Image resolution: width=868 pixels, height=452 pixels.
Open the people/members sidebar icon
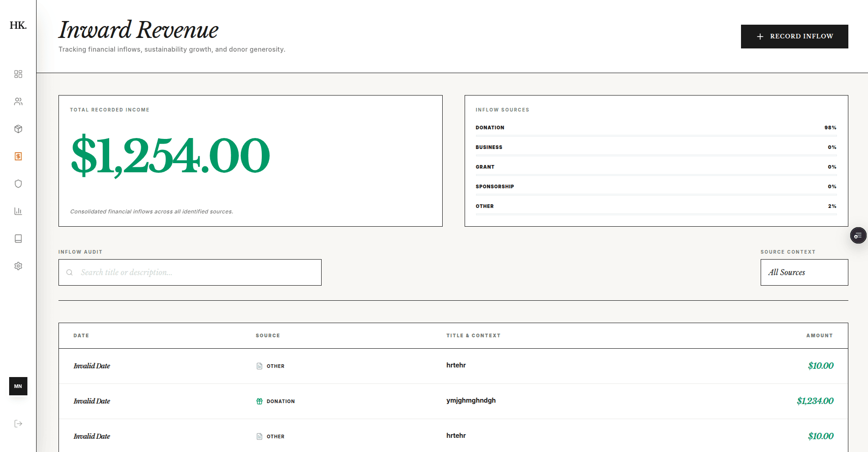[x=18, y=101]
